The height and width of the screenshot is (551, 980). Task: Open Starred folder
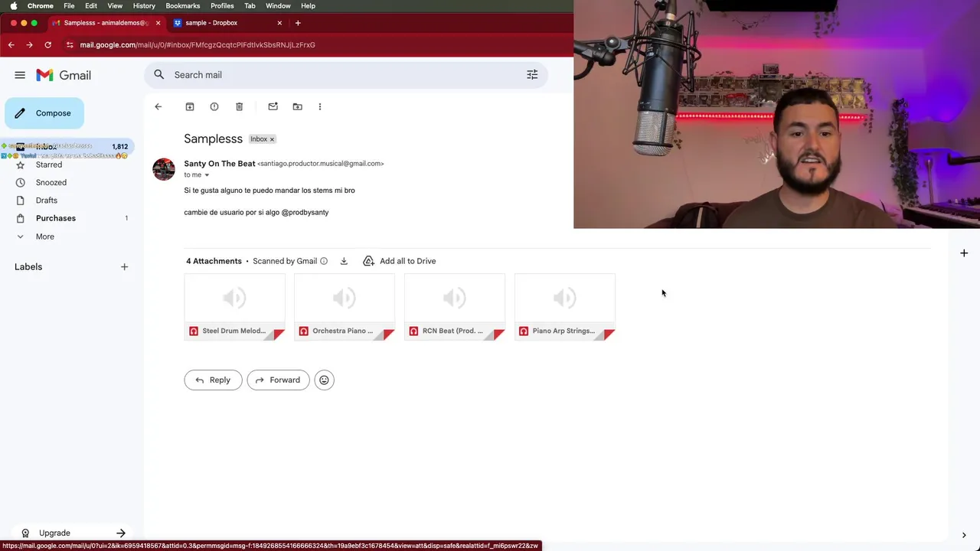coord(49,165)
